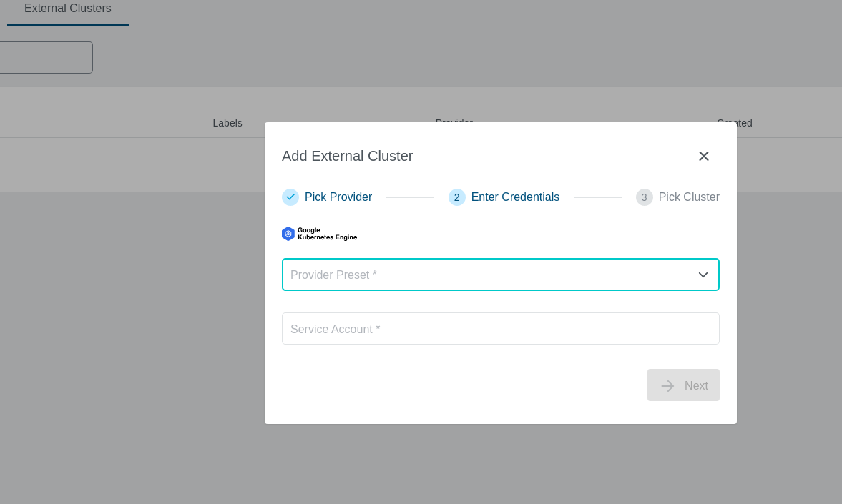Screen dimensions: 842x504
Task: Select the Enter Credentials step label
Action: click(x=515, y=197)
